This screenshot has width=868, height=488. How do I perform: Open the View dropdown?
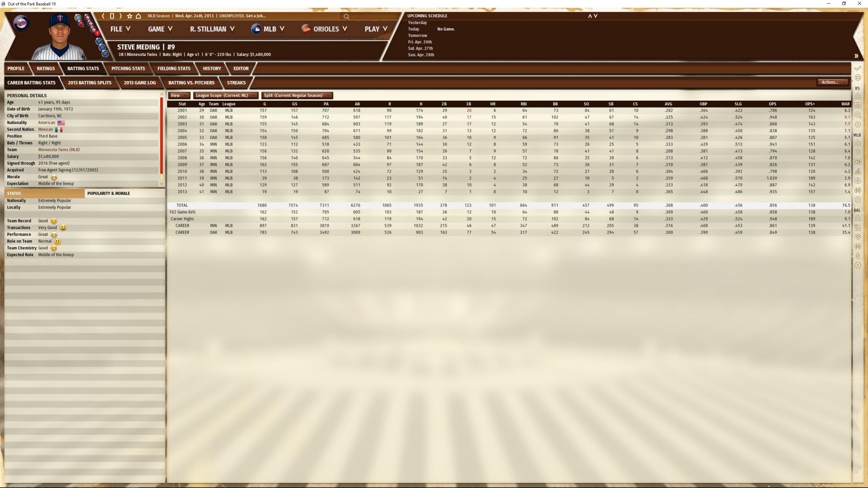coord(179,95)
